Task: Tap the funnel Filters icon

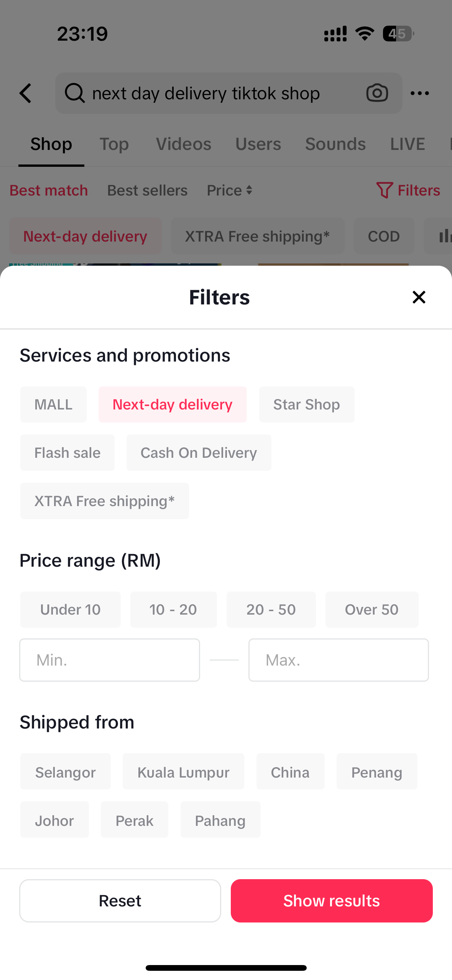Action: (x=384, y=190)
